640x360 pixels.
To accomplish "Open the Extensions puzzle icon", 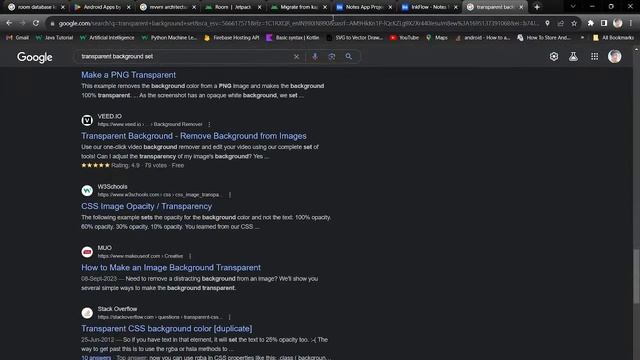I will [x=591, y=23].
